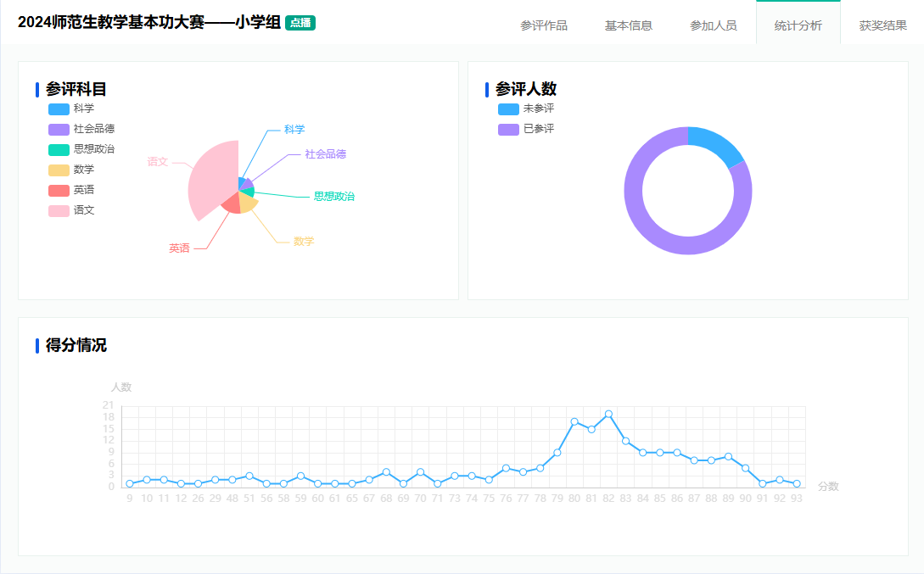Select the 统计分析 tab

point(798,25)
